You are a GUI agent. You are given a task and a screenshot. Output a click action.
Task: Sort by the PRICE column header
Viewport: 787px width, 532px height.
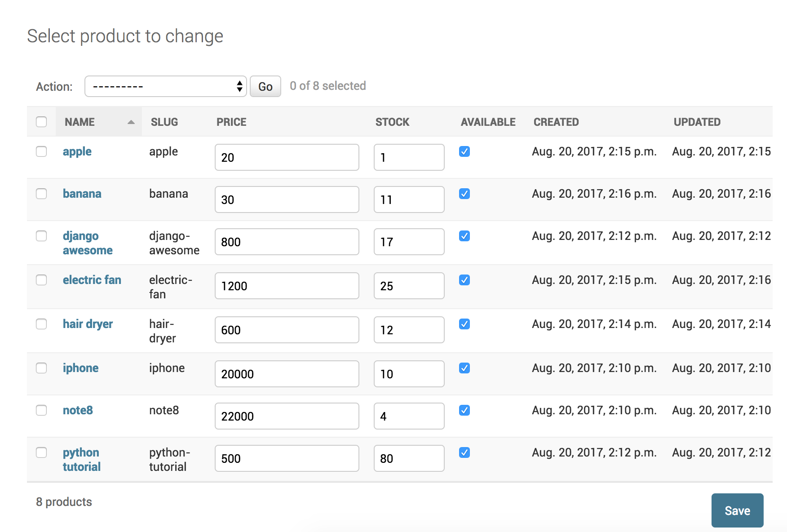pyautogui.click(x=231, y=122)
